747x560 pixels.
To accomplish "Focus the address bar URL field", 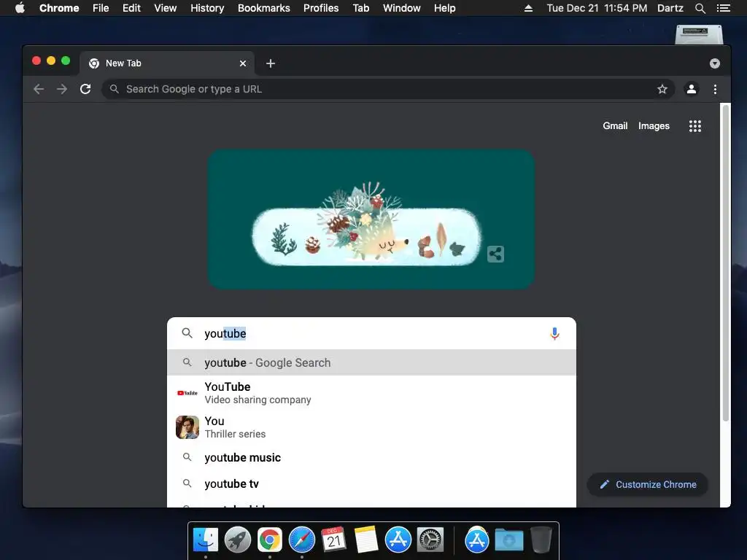I will 388,89.
